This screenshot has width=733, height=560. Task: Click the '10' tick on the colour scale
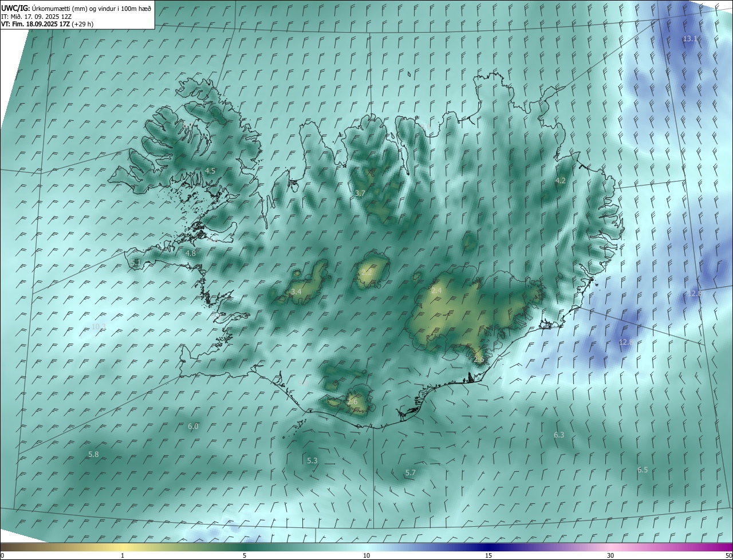coord(366,555)
